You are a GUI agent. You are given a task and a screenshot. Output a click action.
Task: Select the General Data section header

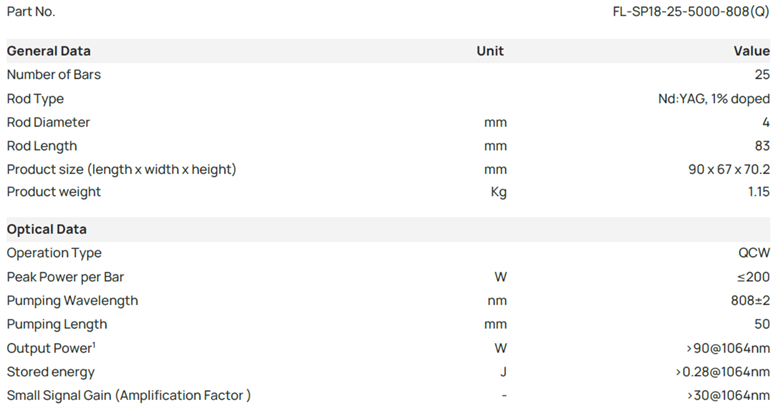49,51
